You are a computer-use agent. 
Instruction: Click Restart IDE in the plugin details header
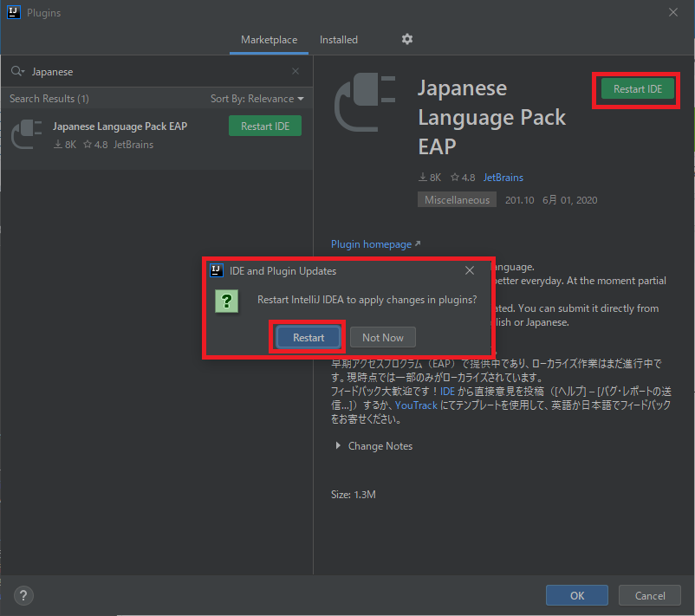[x=638, y=89]
